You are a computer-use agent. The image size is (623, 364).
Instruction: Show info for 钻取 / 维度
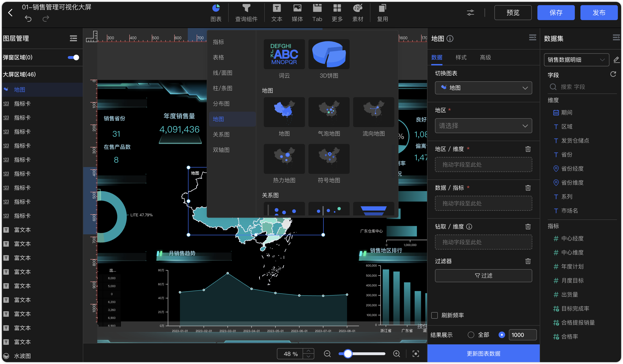point(469,226)
